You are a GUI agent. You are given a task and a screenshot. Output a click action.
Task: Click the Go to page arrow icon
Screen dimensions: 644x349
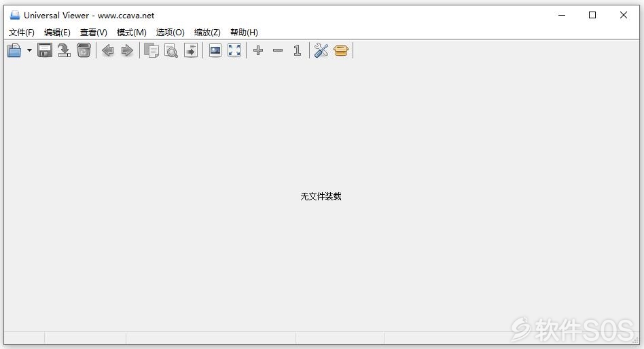click(x=191, y=50)
